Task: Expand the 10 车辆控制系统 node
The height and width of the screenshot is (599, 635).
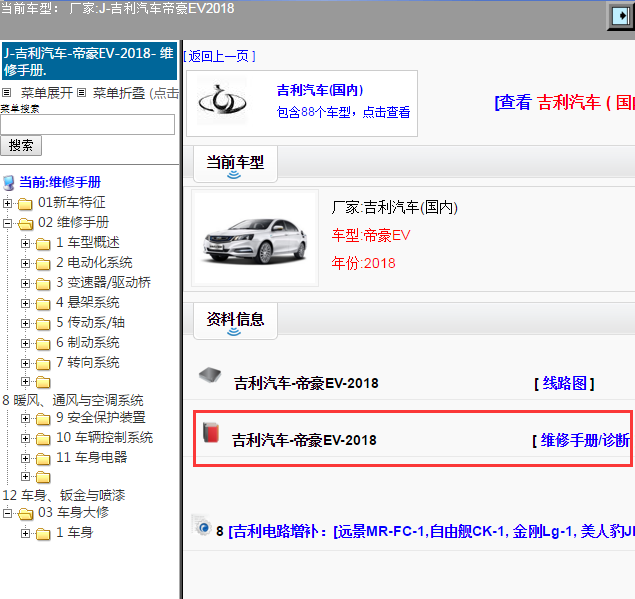Action: click(x=25, y=438)
